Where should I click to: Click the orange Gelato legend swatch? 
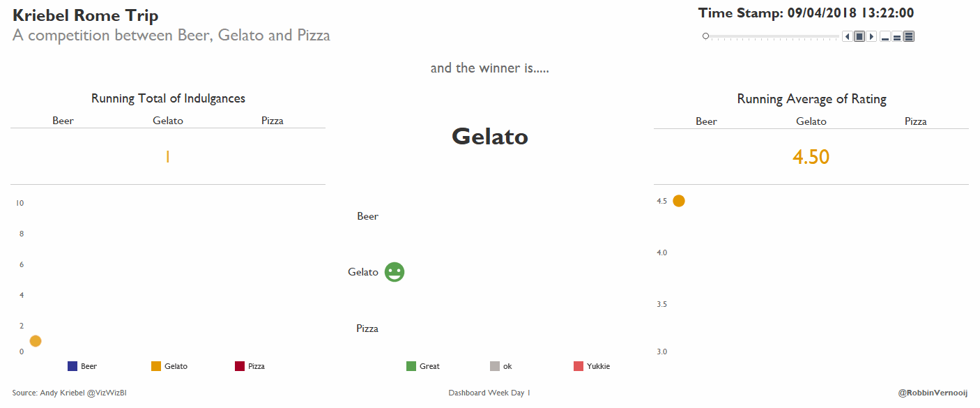tap(156, 366)
